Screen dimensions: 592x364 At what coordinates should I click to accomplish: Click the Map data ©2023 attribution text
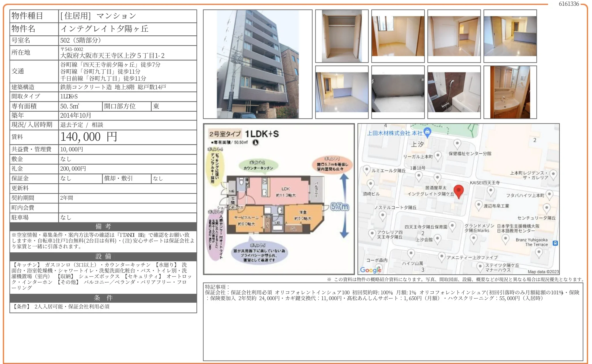point(543,272)
